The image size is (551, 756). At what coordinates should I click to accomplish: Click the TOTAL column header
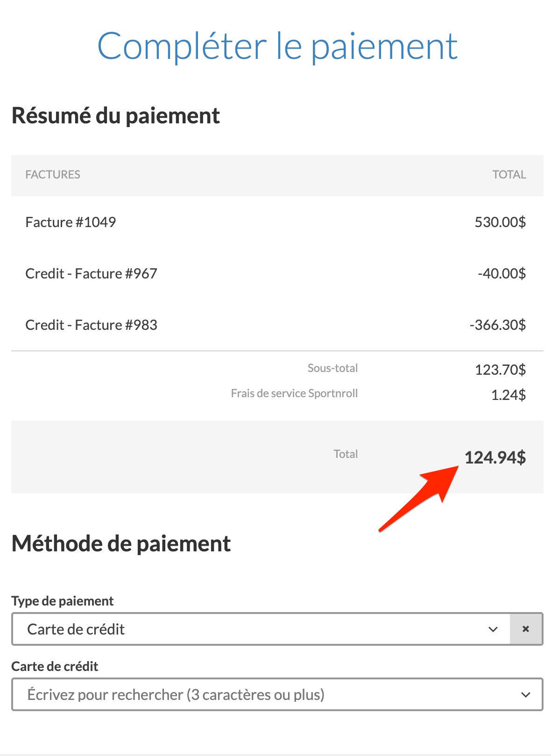(x=509, y=175)
